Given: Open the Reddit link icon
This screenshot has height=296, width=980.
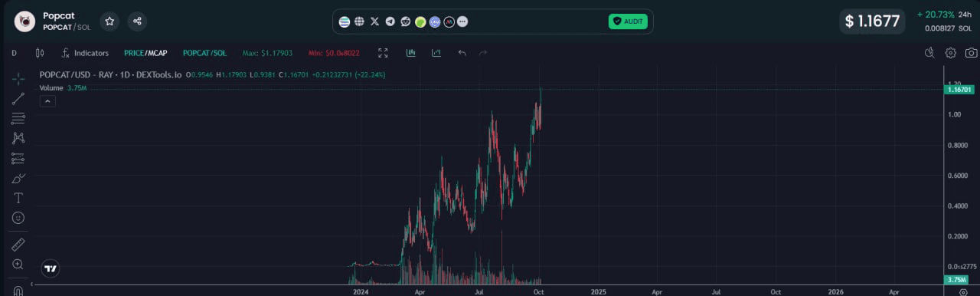Looking at the screenshot, I should click(x=405, y=21).
